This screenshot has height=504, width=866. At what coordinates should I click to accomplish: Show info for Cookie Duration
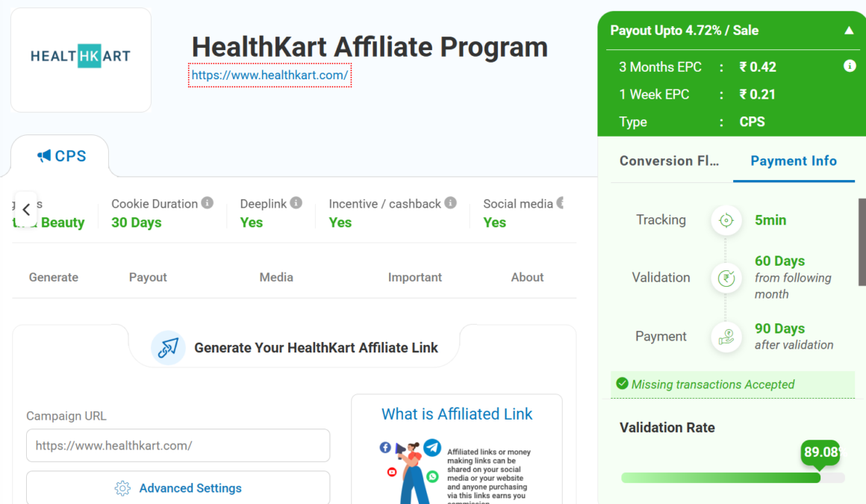point(208,203)
